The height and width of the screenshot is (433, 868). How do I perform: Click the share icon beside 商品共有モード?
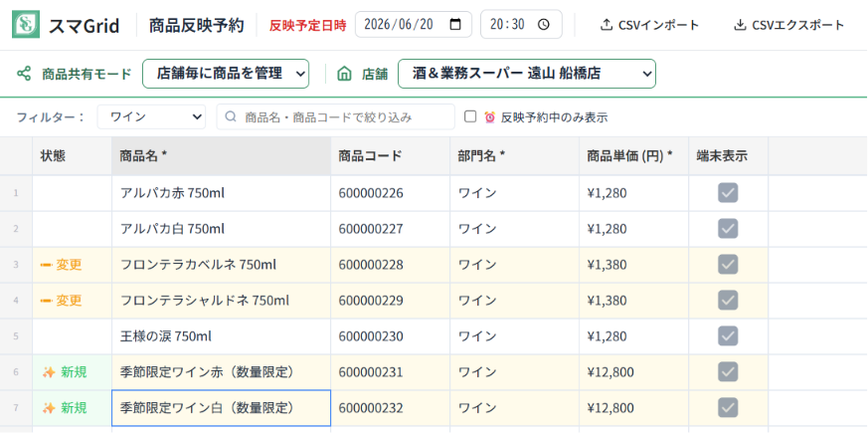24,74
